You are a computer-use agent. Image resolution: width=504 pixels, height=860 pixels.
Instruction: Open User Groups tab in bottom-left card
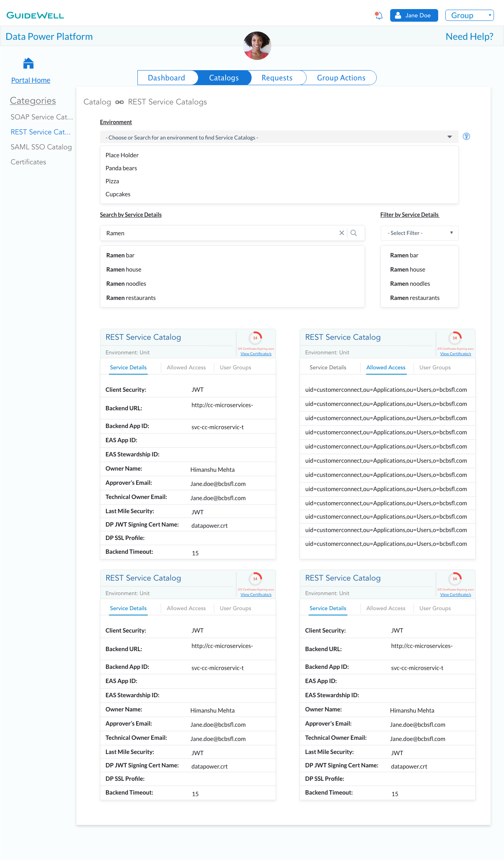235,608
